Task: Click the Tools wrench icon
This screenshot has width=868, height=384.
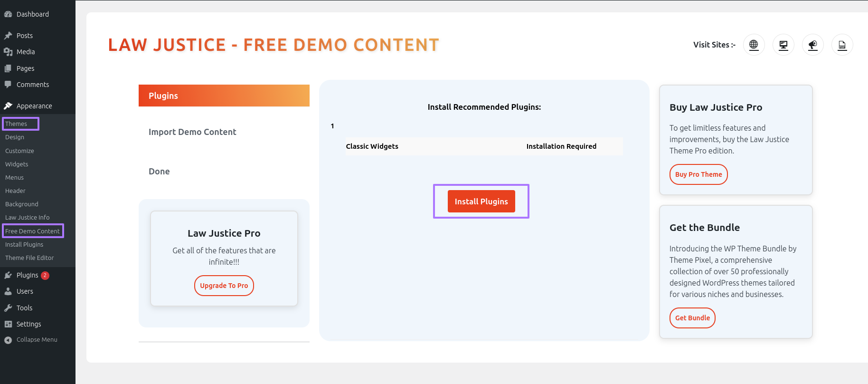Action: click(x=8, y=308)
